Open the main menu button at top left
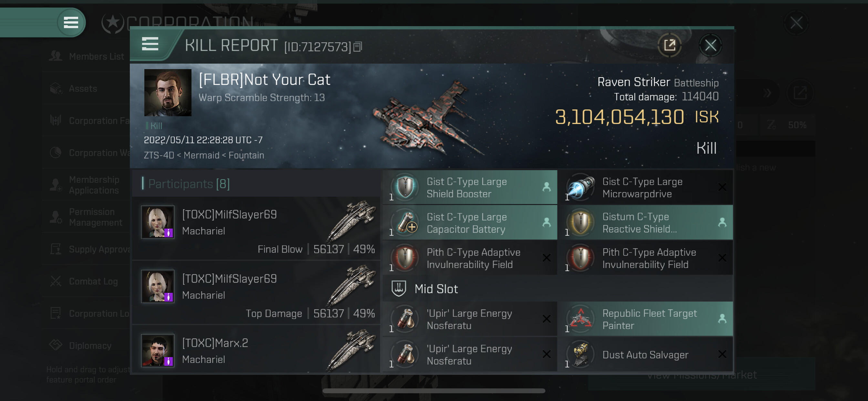This screenshot has width=868, height=401. click(x=71, y=23)
